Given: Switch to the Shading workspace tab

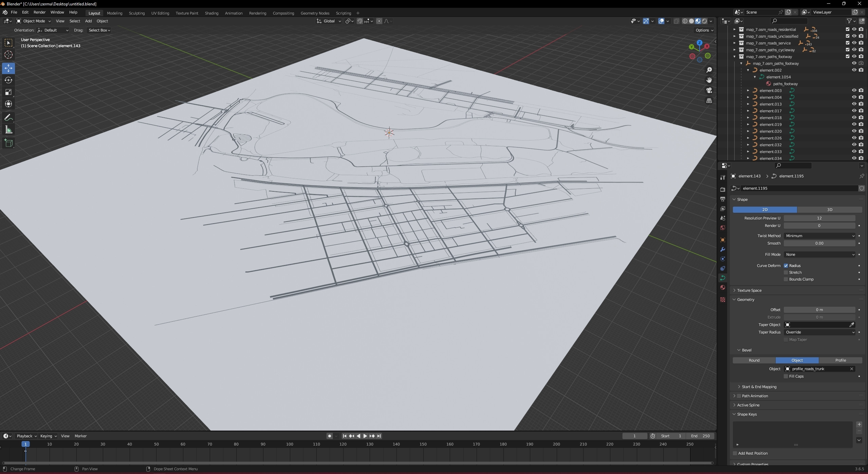Looking at the screenshot, I should click(x=211, y=13).
